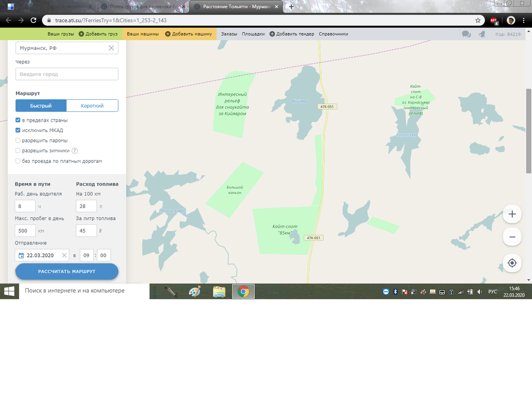
Task: Open Bluetooth tray icon
Action: click(395, 292)
